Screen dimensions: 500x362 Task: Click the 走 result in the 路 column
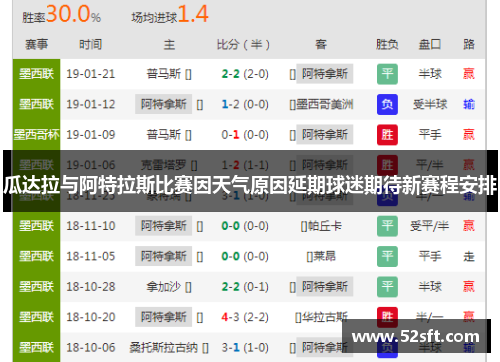click(x=469, y=256)
